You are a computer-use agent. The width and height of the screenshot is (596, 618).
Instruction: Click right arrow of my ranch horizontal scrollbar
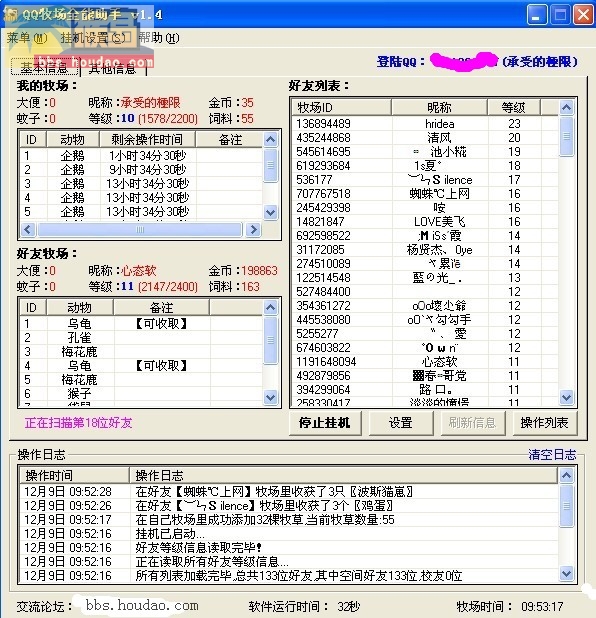tap(253, 229)
